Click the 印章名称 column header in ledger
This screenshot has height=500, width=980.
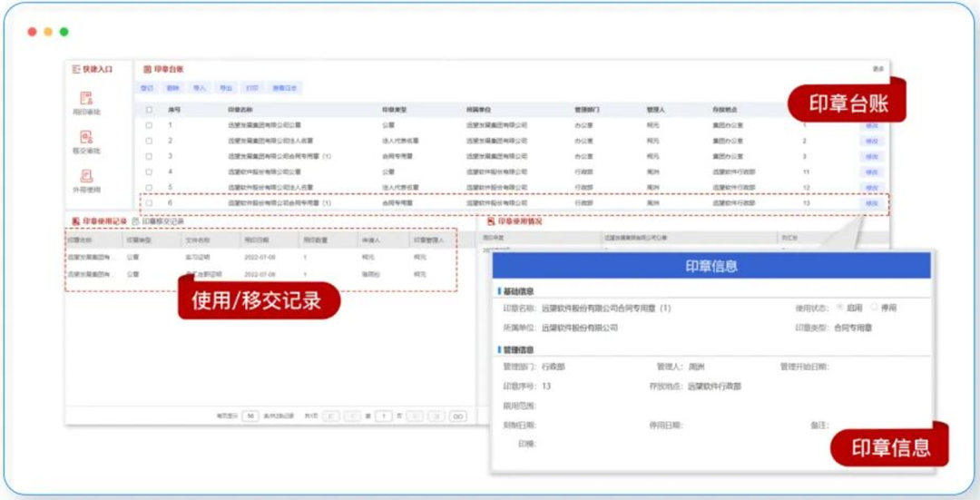238,110
